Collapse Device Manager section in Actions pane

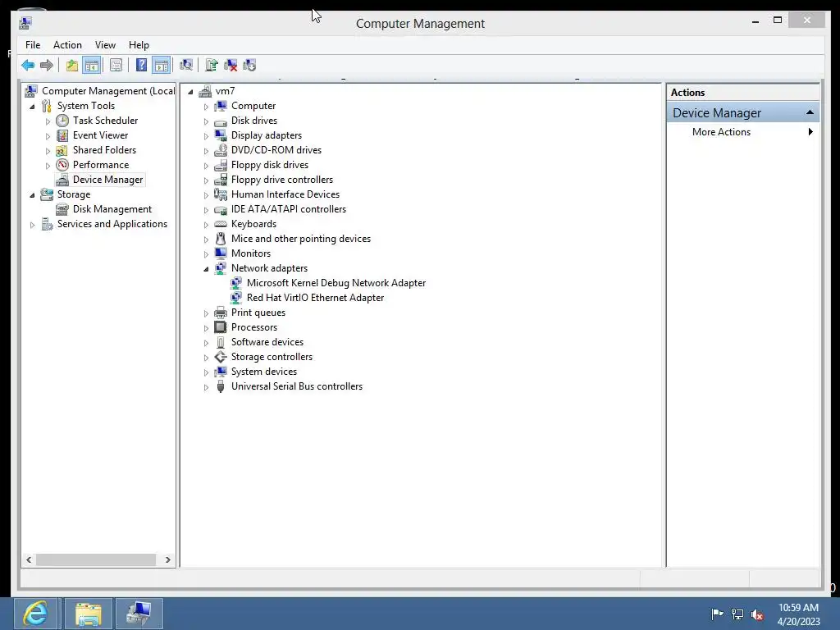click(810, 112)
